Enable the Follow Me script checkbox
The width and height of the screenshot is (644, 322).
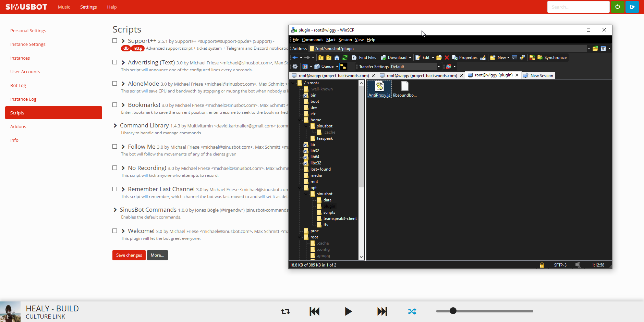tap(115, 147)
